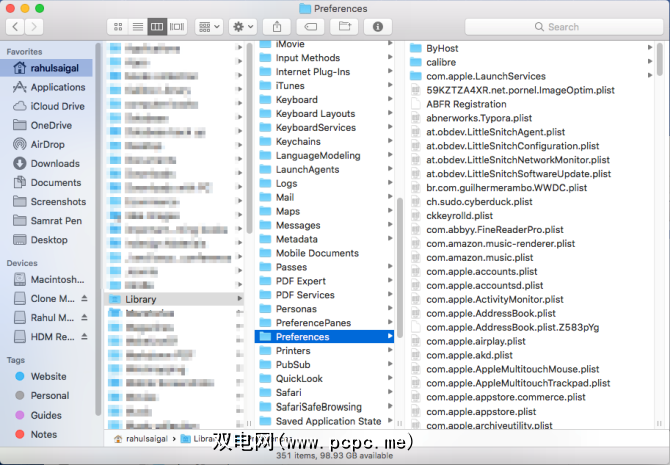Go back using the toolbar back arrow
Screen dimensions: 670x465
15,27
